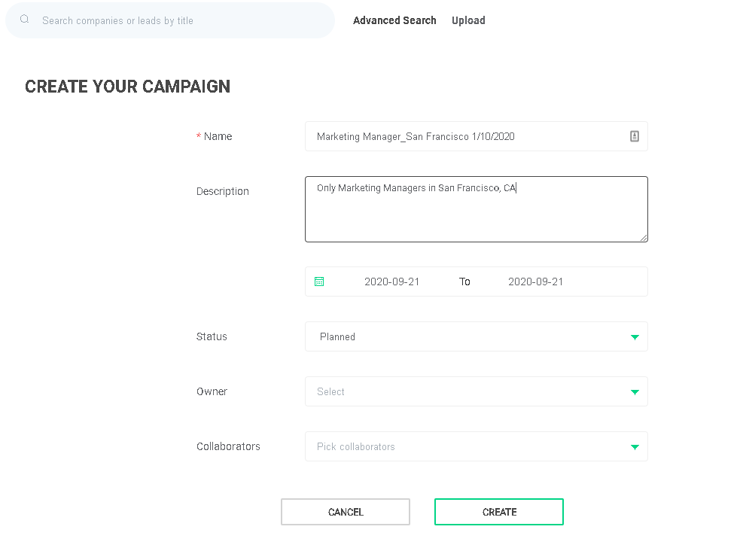Click the "To" separator in date range
Image resolution: width=740 pixels, height=560 pixels.
(x=464, y=282)
